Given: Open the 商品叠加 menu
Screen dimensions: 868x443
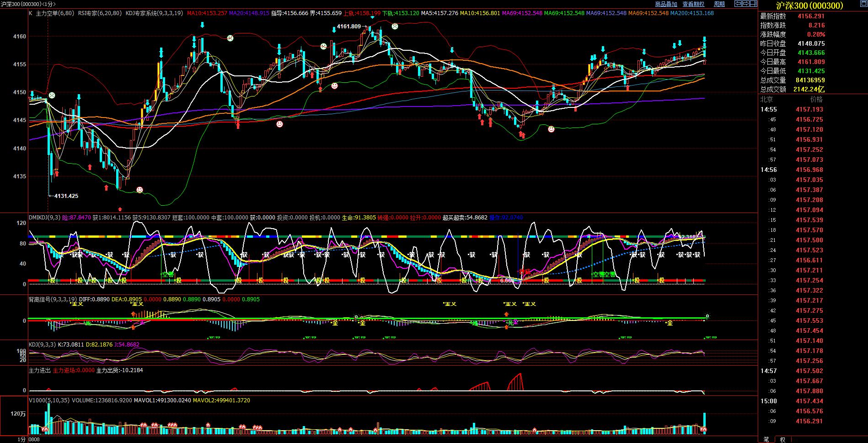Looking at the screenshot, I should pyautogui.click(x=666, y=4).
